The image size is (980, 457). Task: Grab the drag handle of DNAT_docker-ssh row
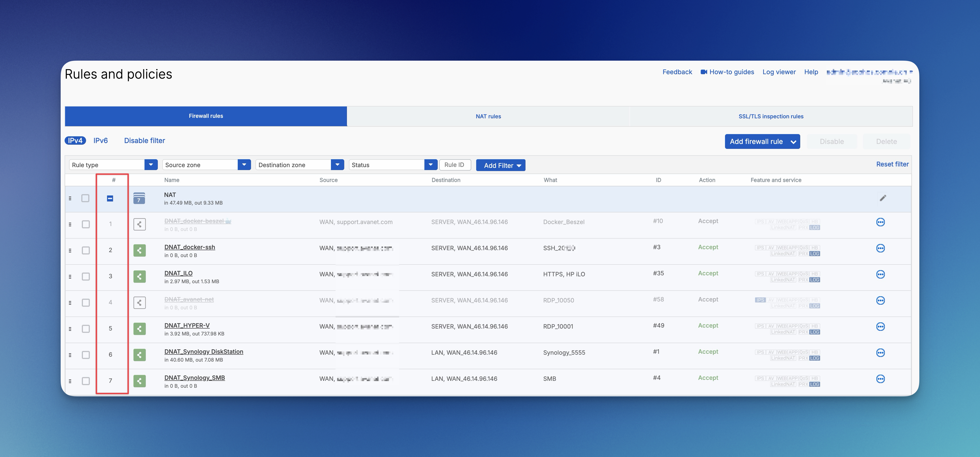click(70, 250)
